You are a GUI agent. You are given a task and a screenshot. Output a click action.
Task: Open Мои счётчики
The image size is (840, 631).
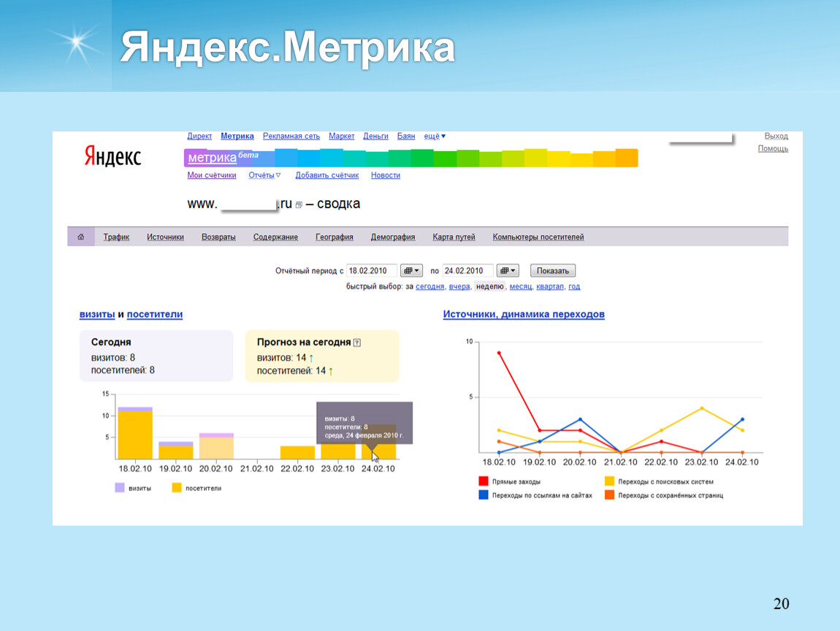[212, 175]
